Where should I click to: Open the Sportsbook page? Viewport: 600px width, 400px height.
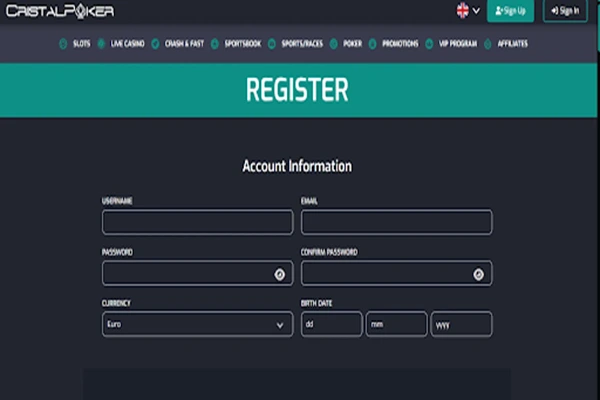pyautogui.click(x=243, y=44)
